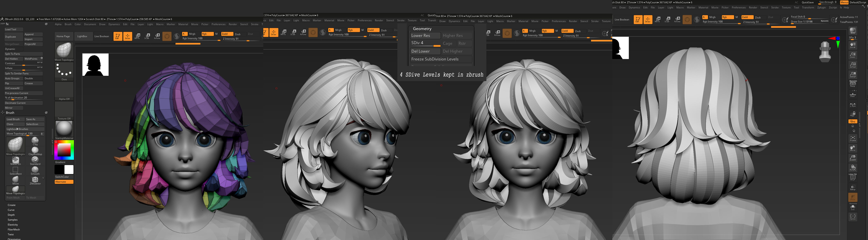Click the Decimate Current button
The image size is (868, 240).
pos(24,103)
